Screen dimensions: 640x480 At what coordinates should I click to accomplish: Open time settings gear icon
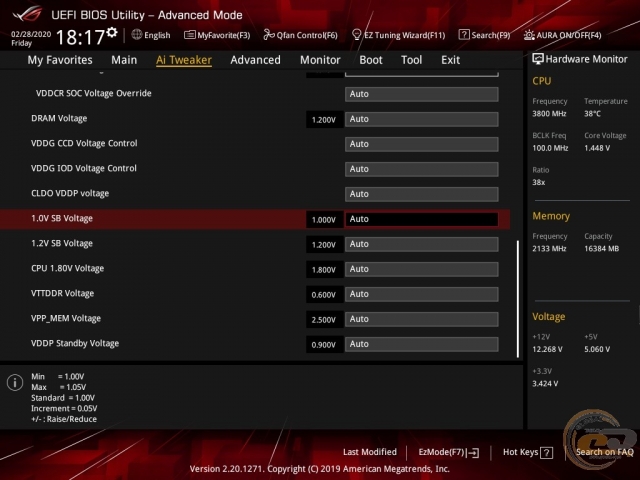point(112,32)
